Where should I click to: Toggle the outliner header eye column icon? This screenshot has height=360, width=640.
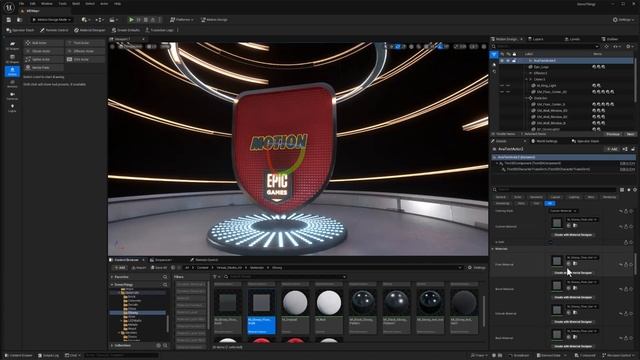502,54
